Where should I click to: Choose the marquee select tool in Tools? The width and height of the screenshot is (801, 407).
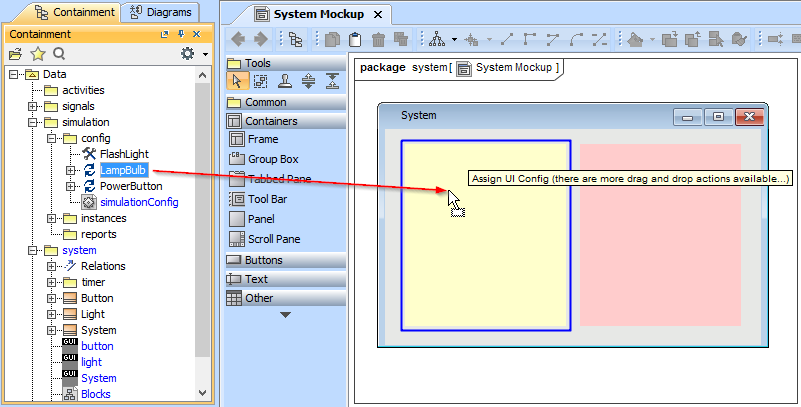coord(261,81)
